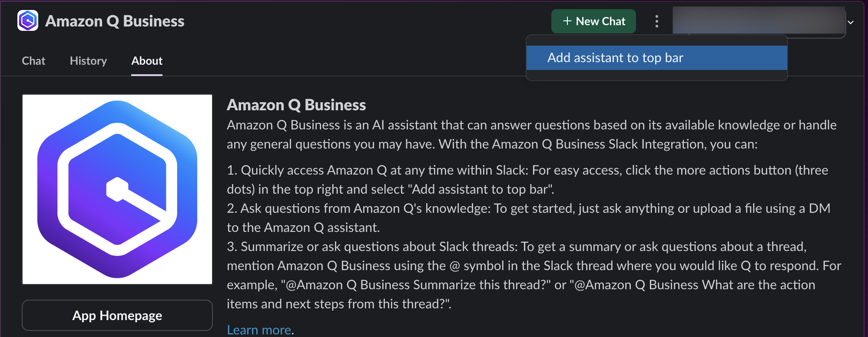Click step 2 about asking from Q's knowledge
This screenshot has width=868, height=337.
coord(528,218)
